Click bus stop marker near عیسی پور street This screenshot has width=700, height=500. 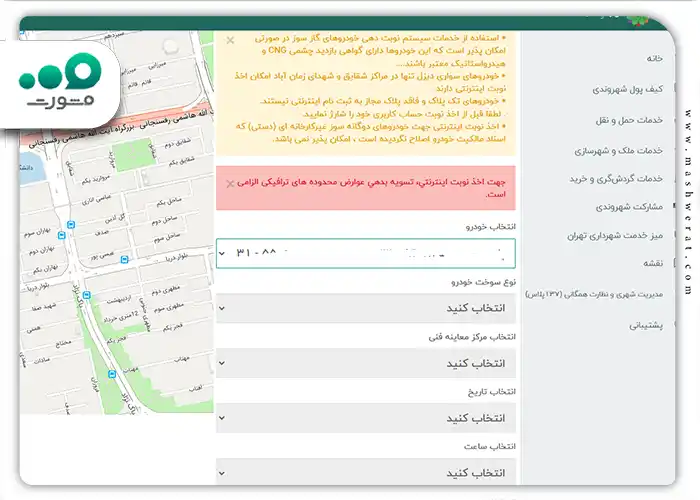pyautogui.click(x=125, y=259)
